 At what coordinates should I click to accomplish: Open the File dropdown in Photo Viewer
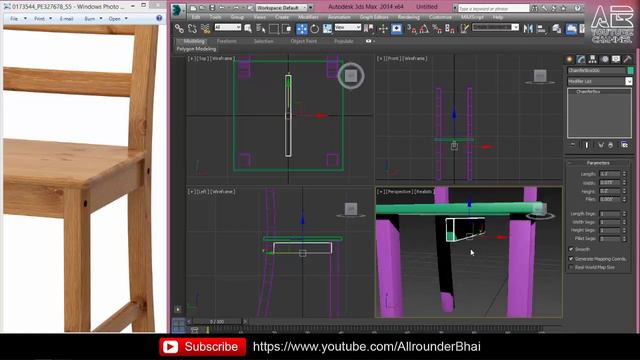(x=18, y=19)
